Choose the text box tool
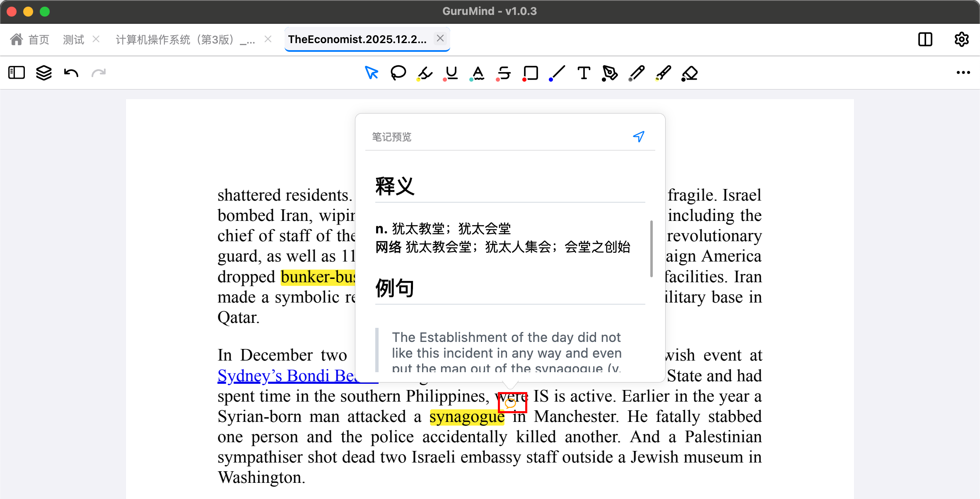Screen dimensions: 980x499 click(584, 73)
